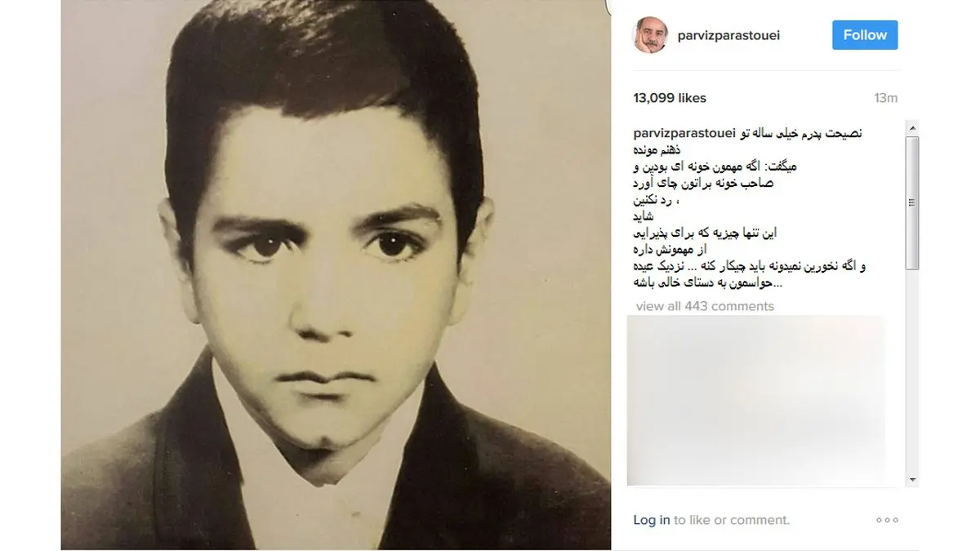Click the empty scrollbar track below thumb
Image resolution: width=980 pixels, height=551 pixels.
912,371
